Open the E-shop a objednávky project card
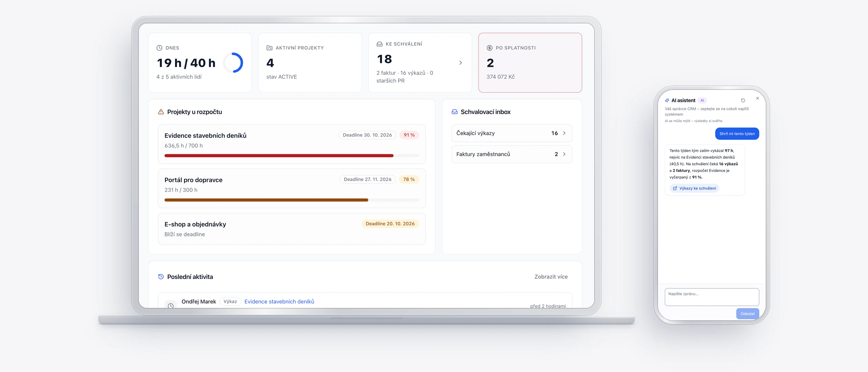This screenshot has height=372, width=868. click(x=292, y=229)
